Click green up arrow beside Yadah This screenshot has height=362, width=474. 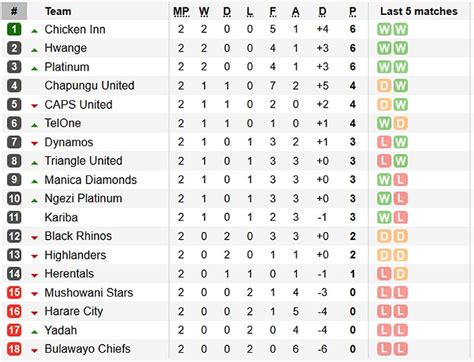(x=34, y=332)
